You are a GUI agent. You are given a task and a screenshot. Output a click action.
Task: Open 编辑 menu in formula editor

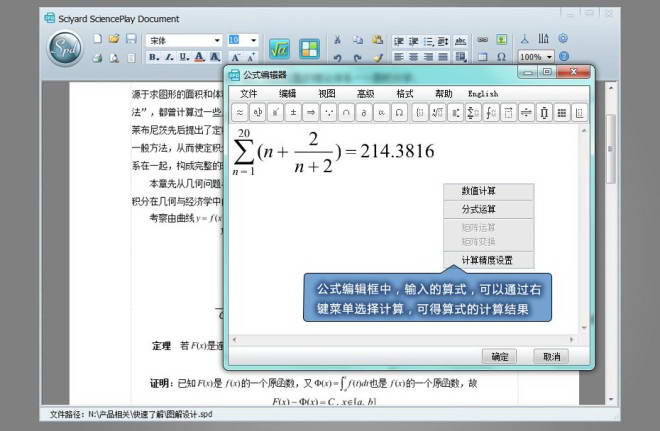287,93
